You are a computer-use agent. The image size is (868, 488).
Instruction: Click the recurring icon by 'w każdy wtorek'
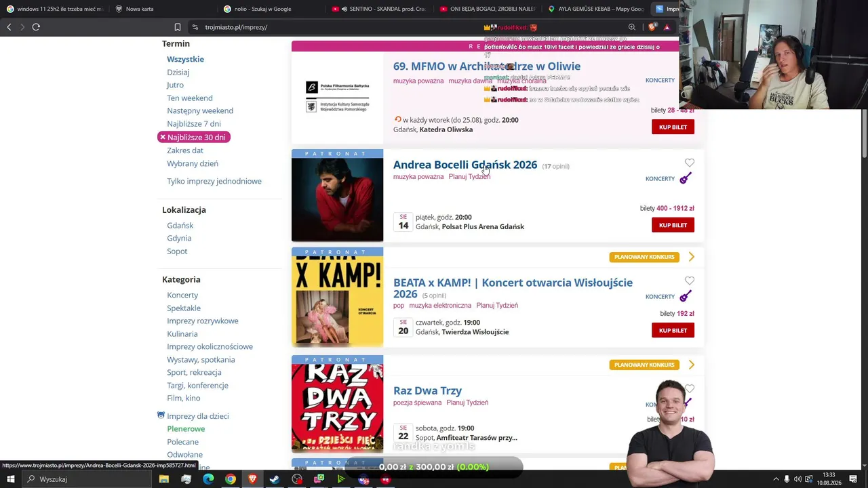397,120
